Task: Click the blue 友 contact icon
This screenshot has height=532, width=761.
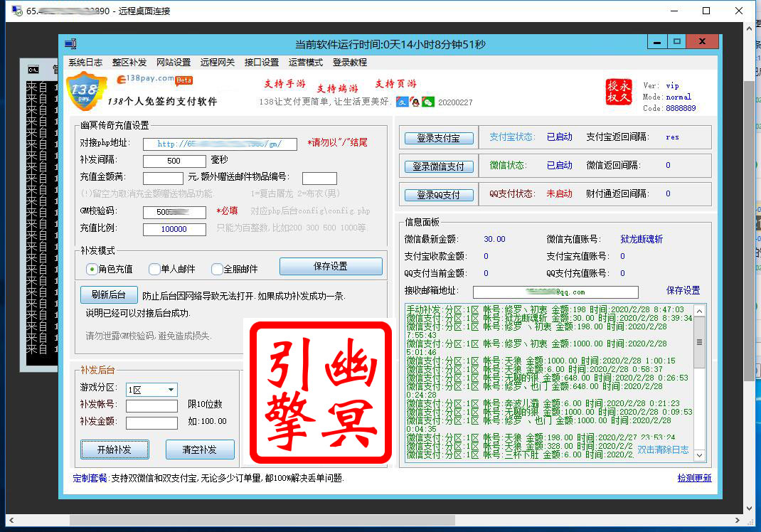Action: 402,102
